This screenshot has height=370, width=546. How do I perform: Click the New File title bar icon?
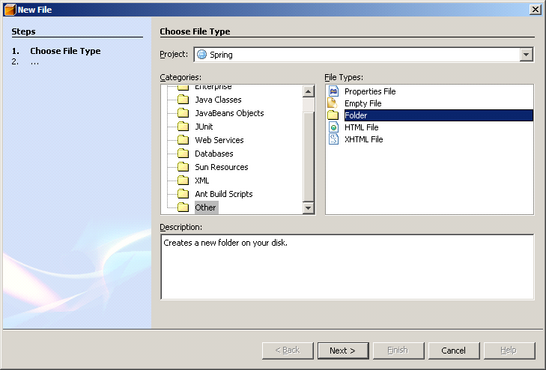click(10, 10)
